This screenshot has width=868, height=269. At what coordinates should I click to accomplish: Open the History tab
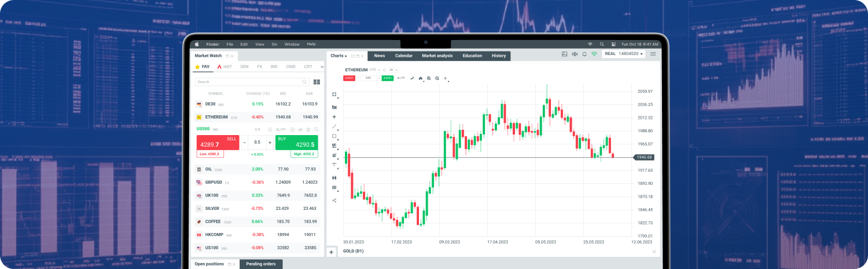[x=499, y=56]
